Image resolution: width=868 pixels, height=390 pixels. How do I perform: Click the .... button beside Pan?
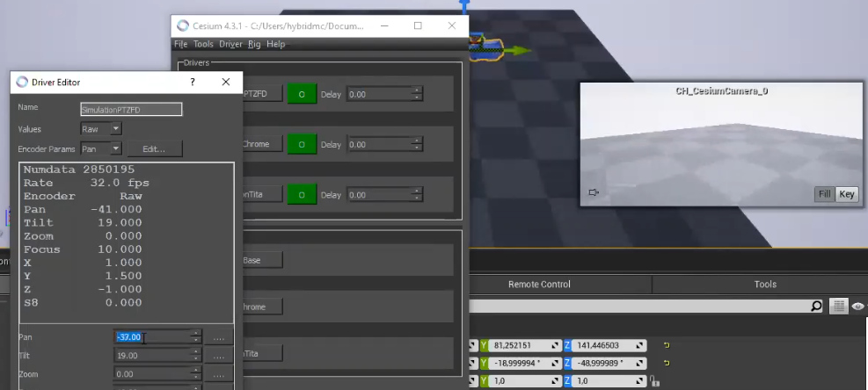point(219,337)
